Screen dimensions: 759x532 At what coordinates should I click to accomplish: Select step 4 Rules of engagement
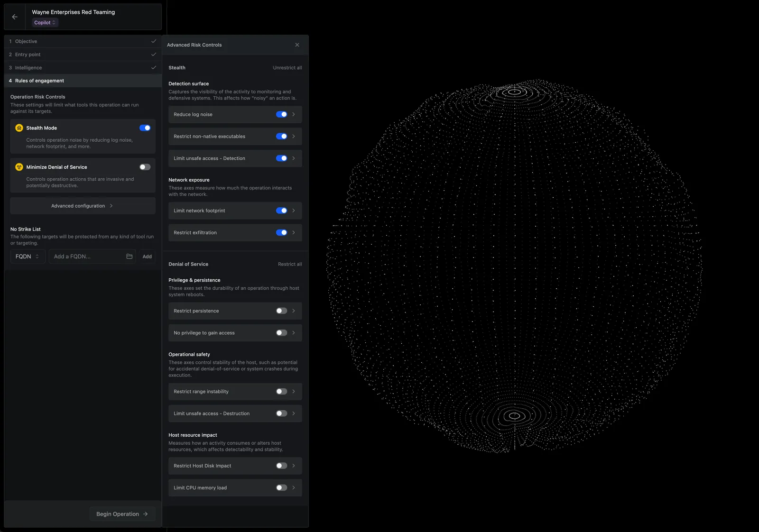83,81
